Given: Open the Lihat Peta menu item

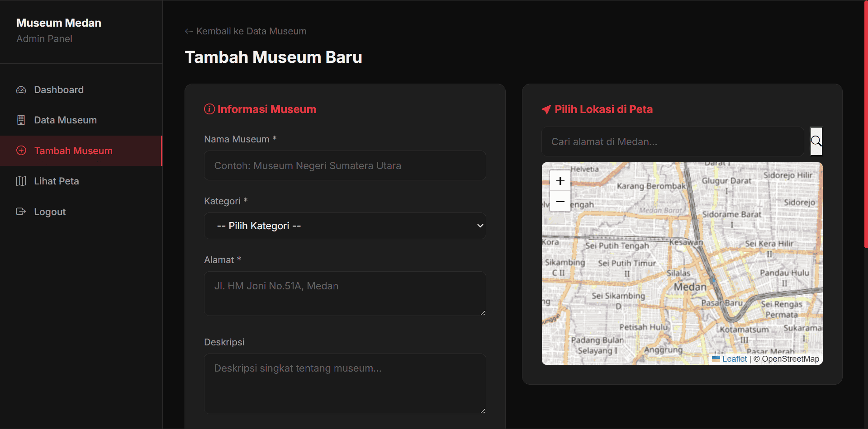Looking at the screenshot, I should [x=81, y=181].
